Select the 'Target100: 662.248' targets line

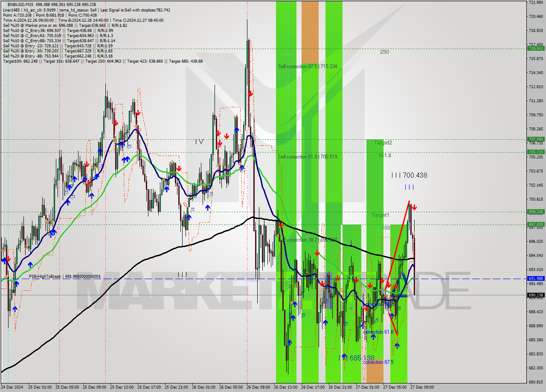(x=103, y=61)
